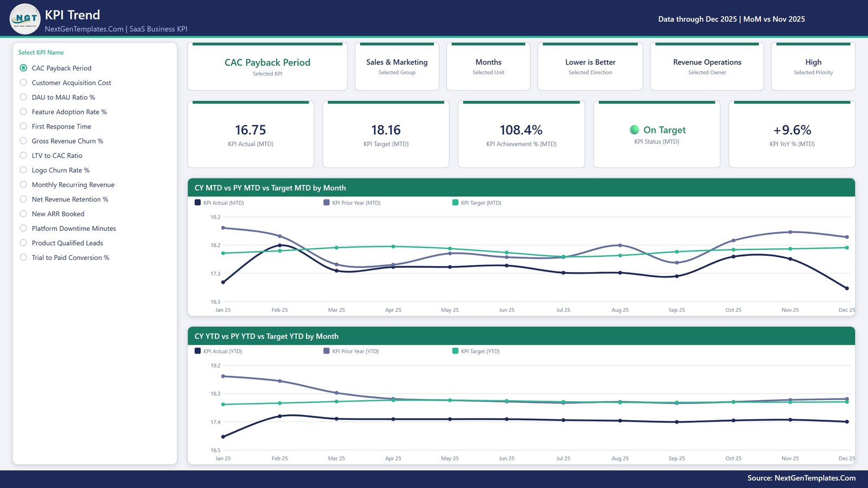Click Dec 25 actual point on MTD chart
868x488 pixels.
click(x=847, y=288)
